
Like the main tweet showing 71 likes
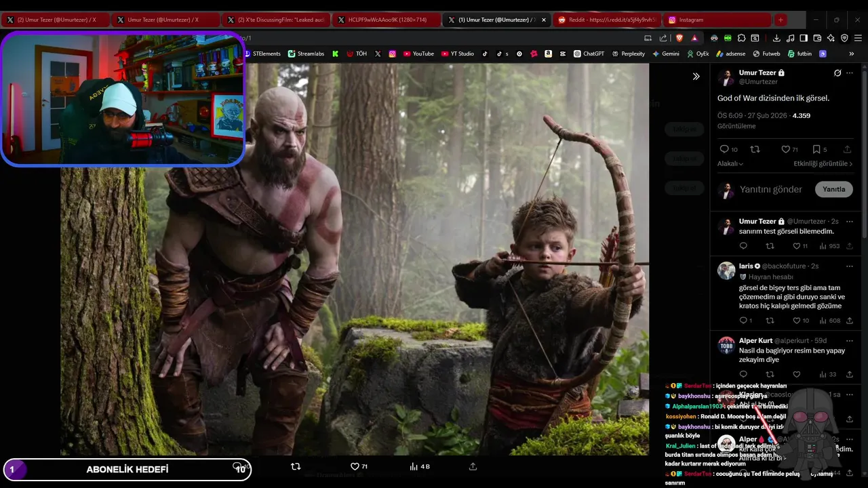pyautogui.click(x=789, y=149)
